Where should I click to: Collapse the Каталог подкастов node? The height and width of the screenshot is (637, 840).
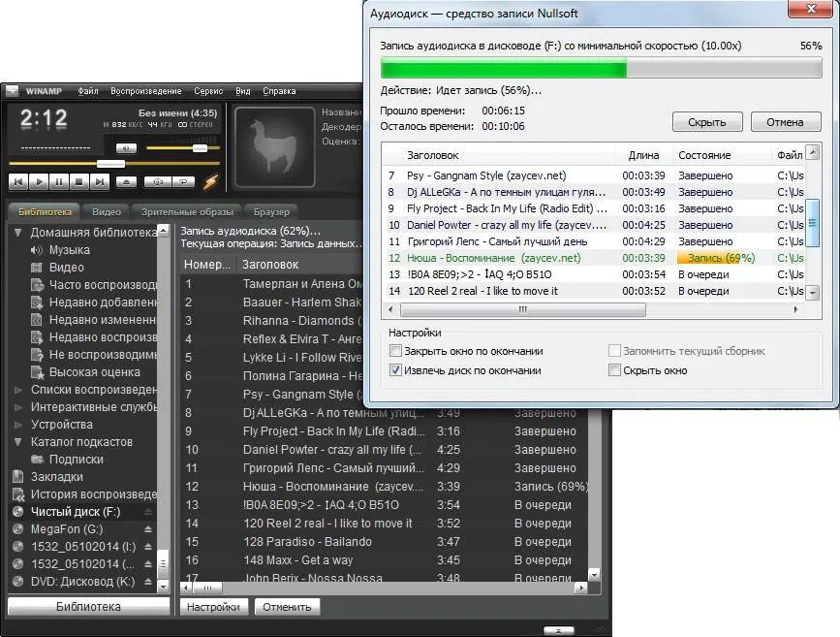18,442
